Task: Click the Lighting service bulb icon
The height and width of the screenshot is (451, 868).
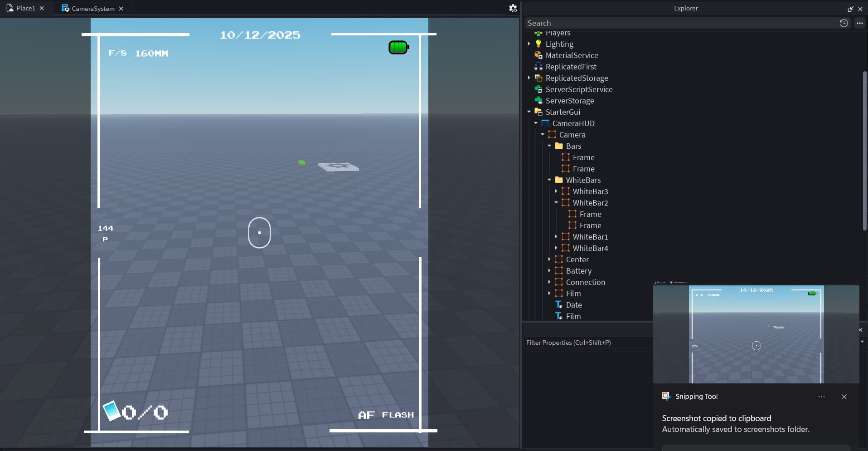Action: 538,44
